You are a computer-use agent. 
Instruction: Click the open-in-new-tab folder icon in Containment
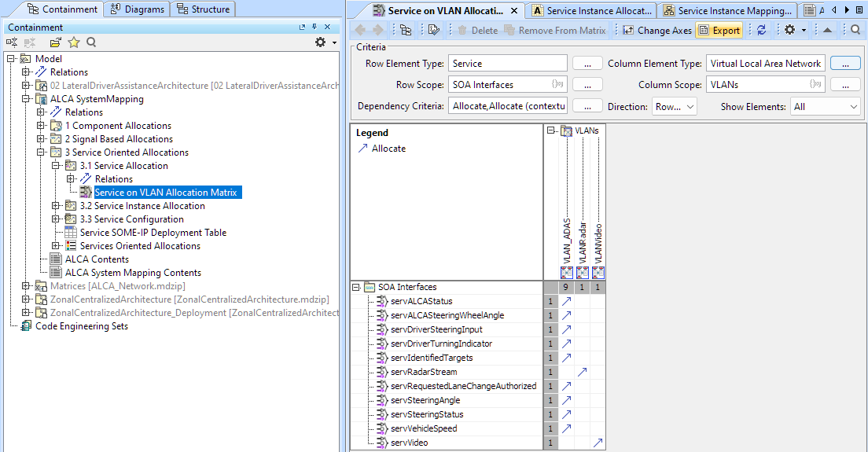56,42
